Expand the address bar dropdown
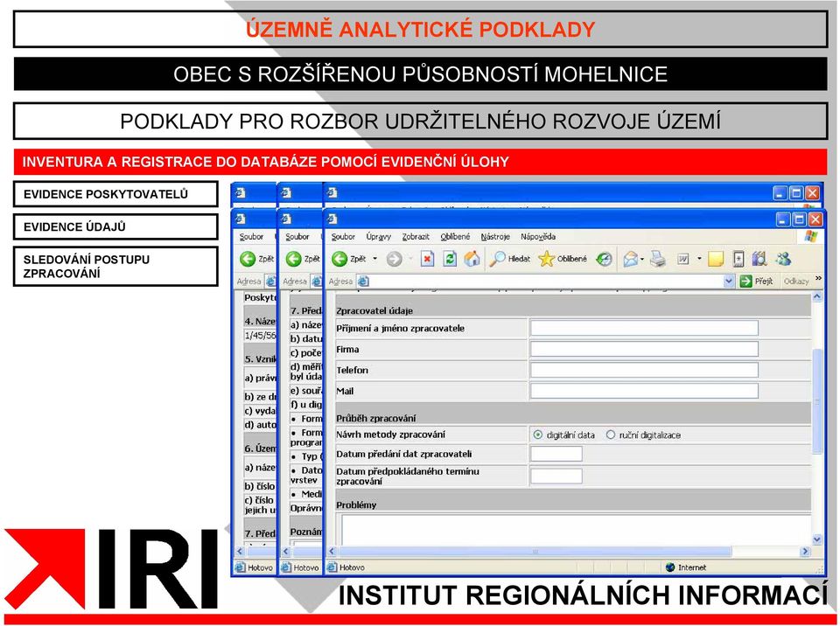This screenshot has height=626, width=840. pos(729,282)
